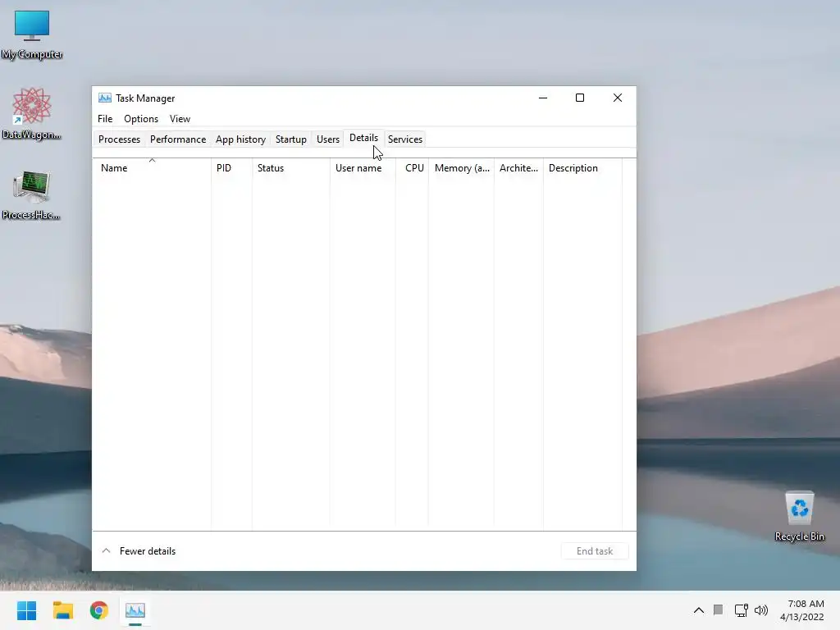Open the View menu
Screen dimensions: 840x630
tap(180, 119)
